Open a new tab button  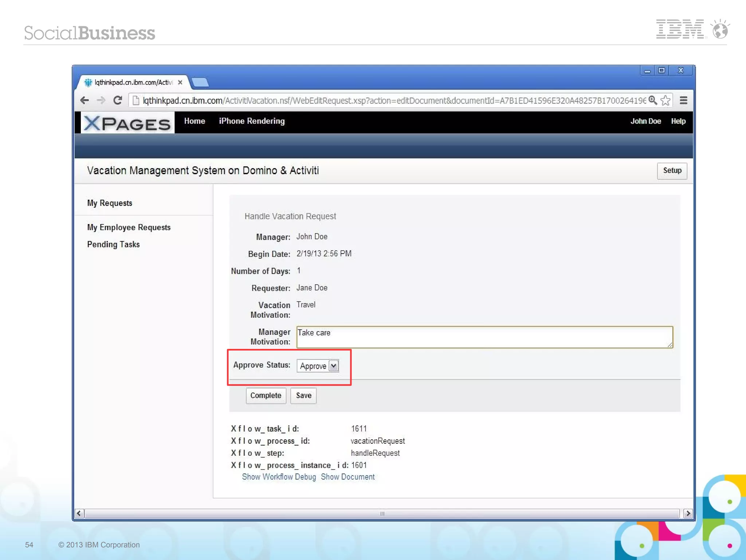tap(200, 82)
